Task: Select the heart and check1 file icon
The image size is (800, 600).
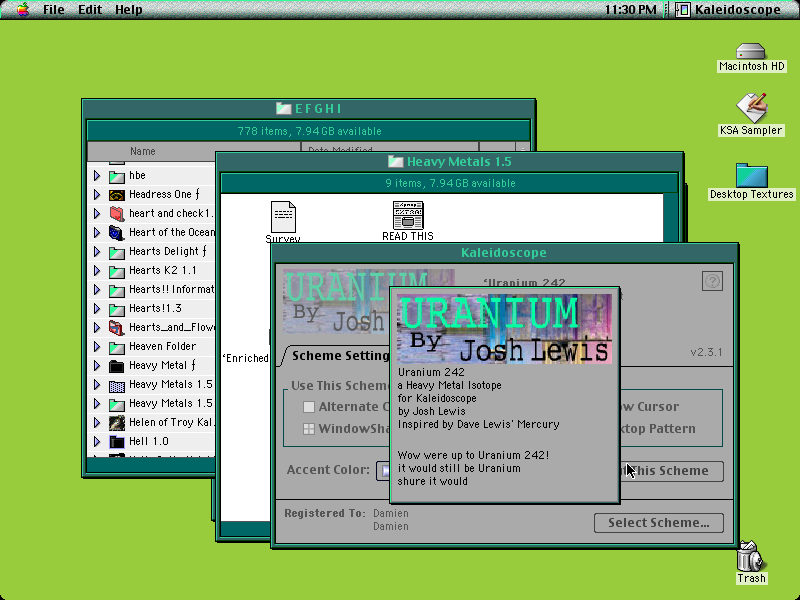Action: click(x=117, y=214)
